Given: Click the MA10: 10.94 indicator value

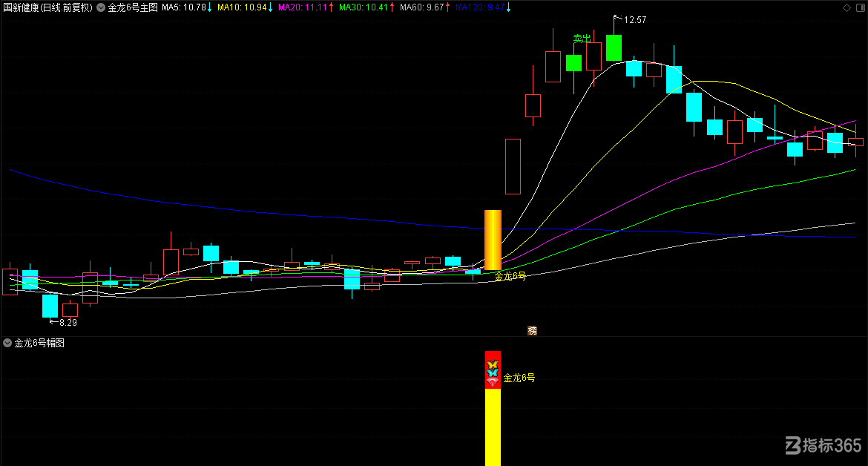Looking at the screenshot, I should [x=242, y=7].
